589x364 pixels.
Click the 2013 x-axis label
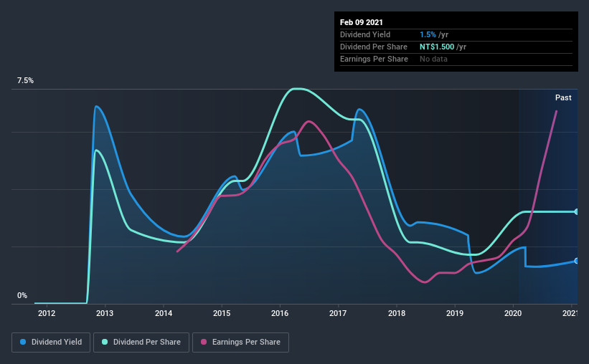105,313
